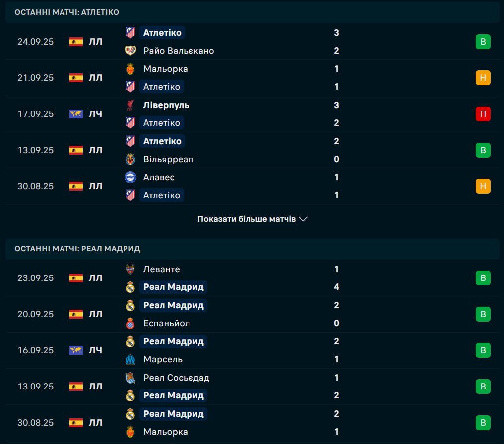Click the 'Ліверпуль' team name
504x444 pixels.
pos(166,105)
